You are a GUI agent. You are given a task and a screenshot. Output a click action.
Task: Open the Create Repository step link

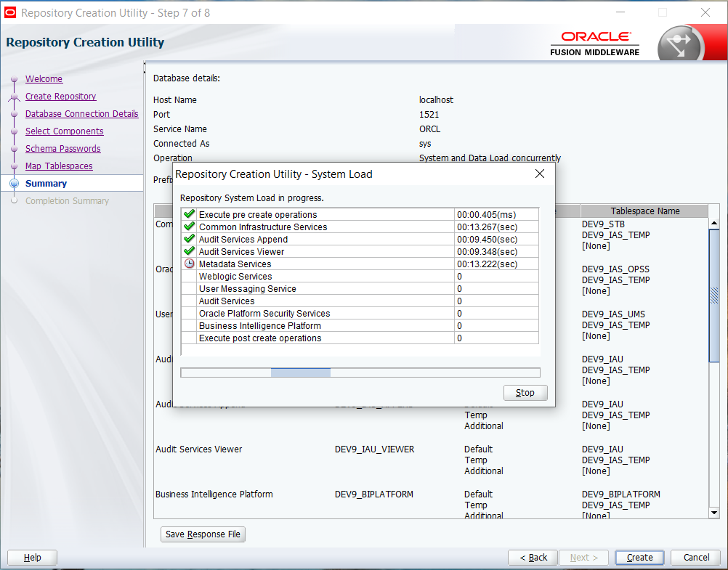point(60,96)
